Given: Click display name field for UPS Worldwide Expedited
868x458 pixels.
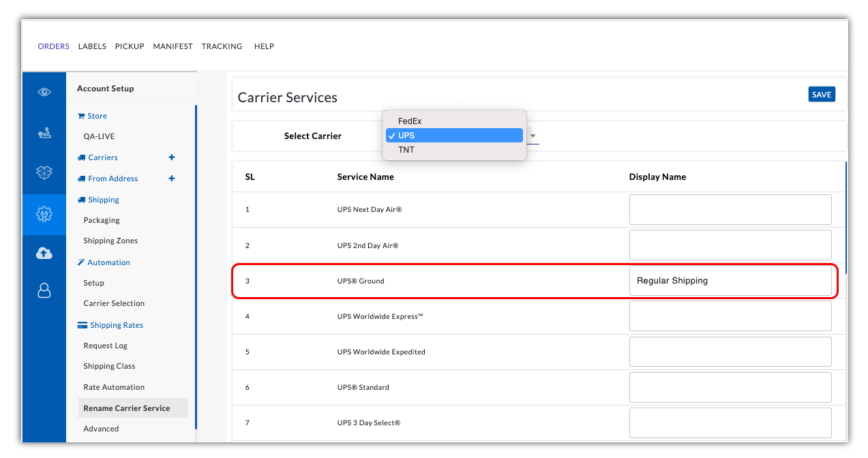Looking at the screenshot, I should coord(730,352).
